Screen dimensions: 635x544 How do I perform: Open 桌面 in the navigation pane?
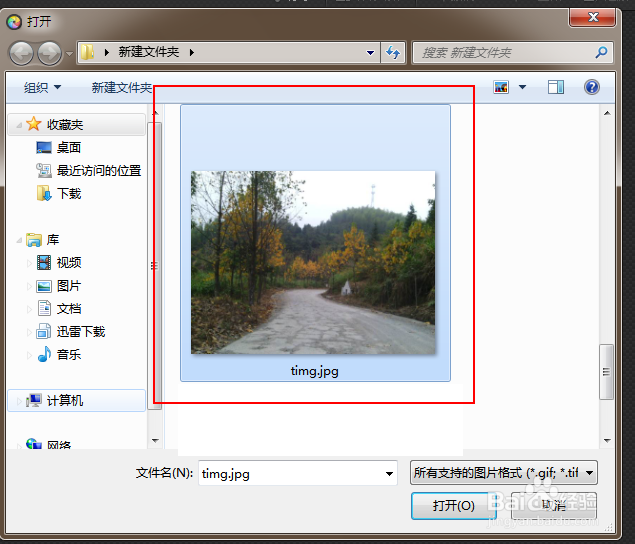[x=69, y=147]
